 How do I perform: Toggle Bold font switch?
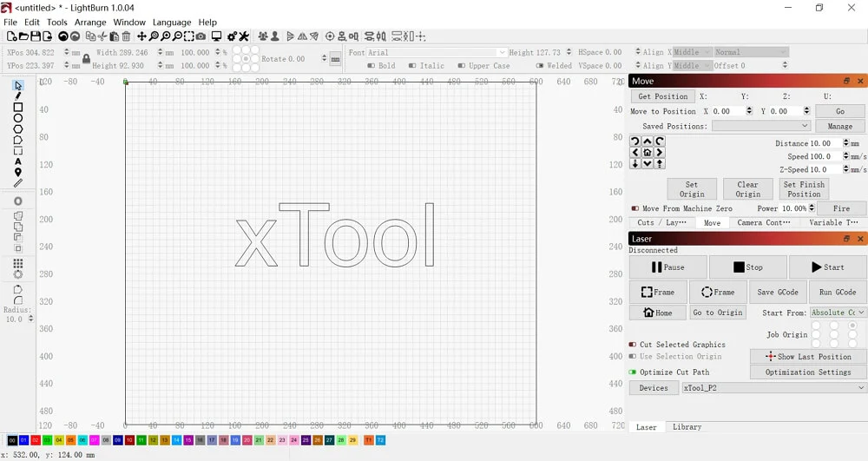tap(371, 66)
